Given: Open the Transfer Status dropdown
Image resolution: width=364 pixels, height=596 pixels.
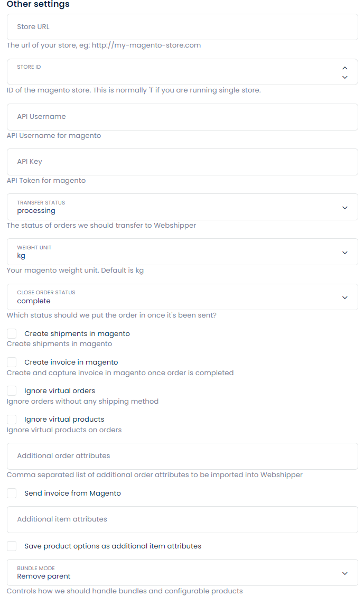Looking at the screenshot, I should pos(182,207).
